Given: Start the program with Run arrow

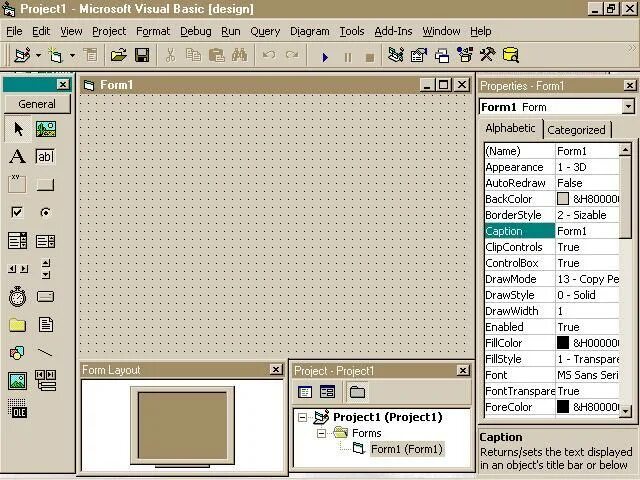Looking at the screenshot, I should point(325,57).
